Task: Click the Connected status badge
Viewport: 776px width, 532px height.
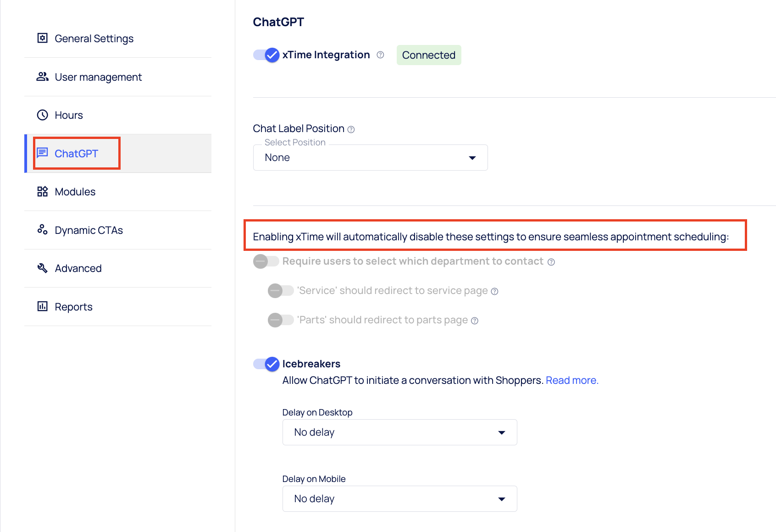Action: coord(429,55)
